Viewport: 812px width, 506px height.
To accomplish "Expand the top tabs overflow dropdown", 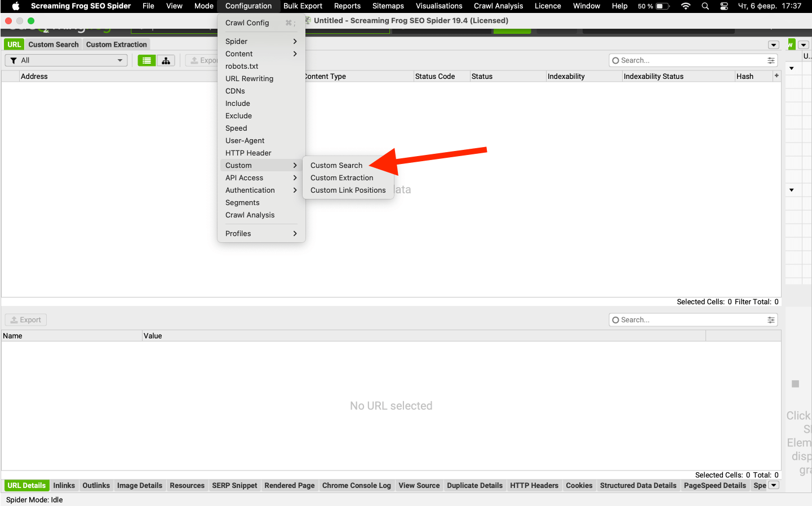I will tap(774, 45).
